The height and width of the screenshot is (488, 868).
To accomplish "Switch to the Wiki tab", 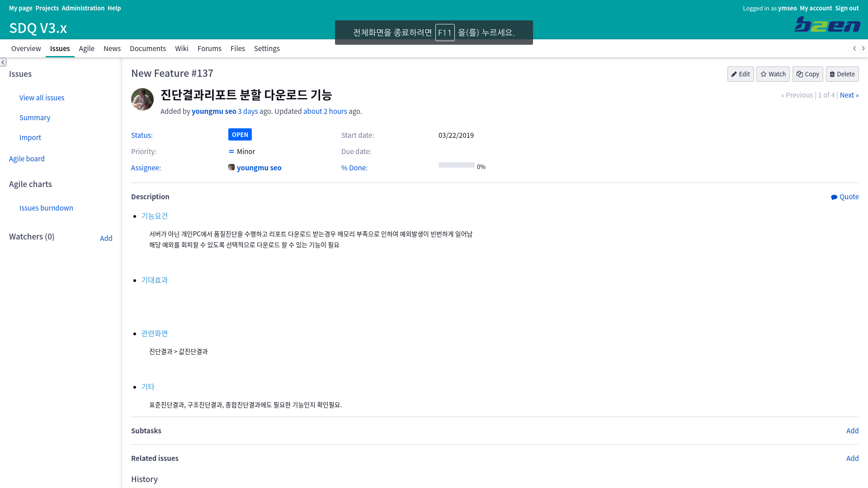I will [x=182, y=48].
